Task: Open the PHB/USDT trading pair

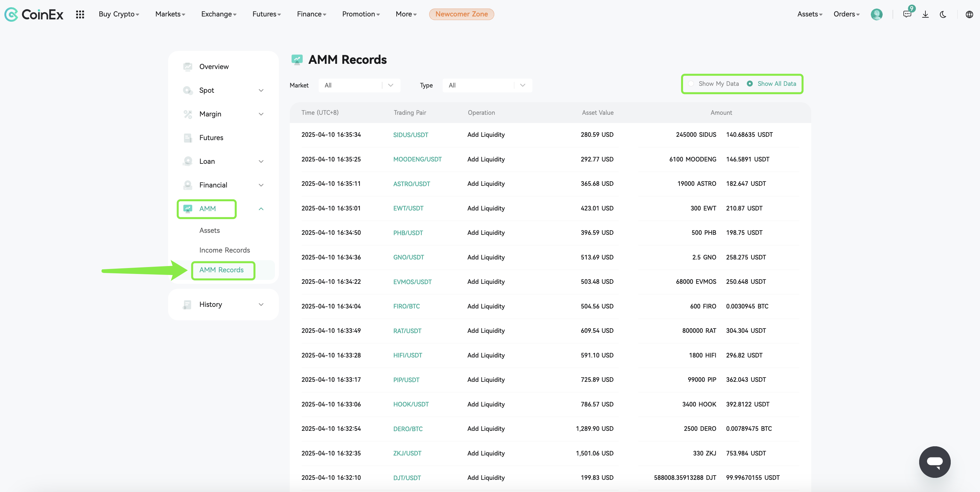Action: pos(408,233)
